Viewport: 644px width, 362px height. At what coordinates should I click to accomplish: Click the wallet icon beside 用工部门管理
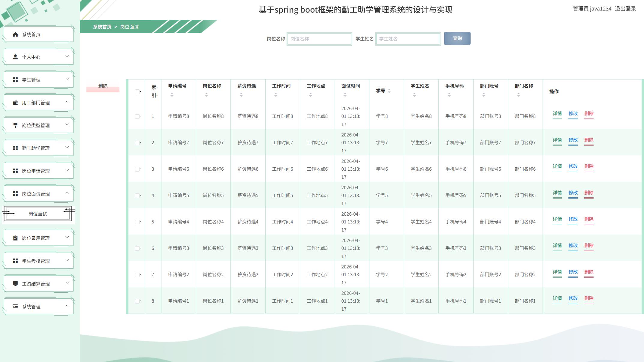point(15,103)
